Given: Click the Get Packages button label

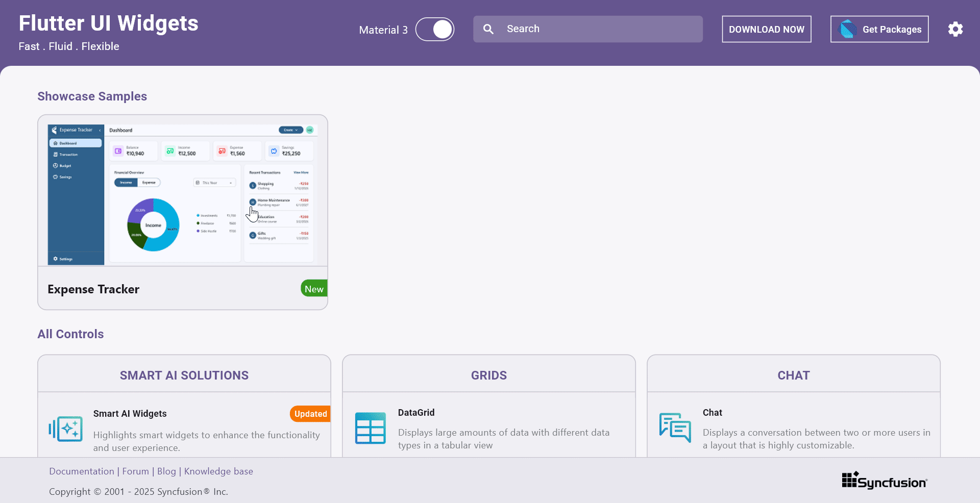Looking at the screenshot, I should (892, 30).
